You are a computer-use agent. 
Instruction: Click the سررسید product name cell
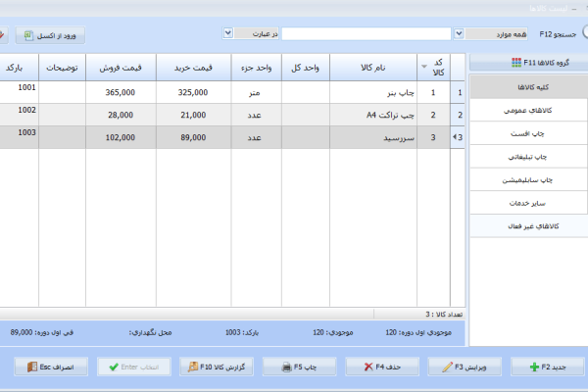point(373,137)
